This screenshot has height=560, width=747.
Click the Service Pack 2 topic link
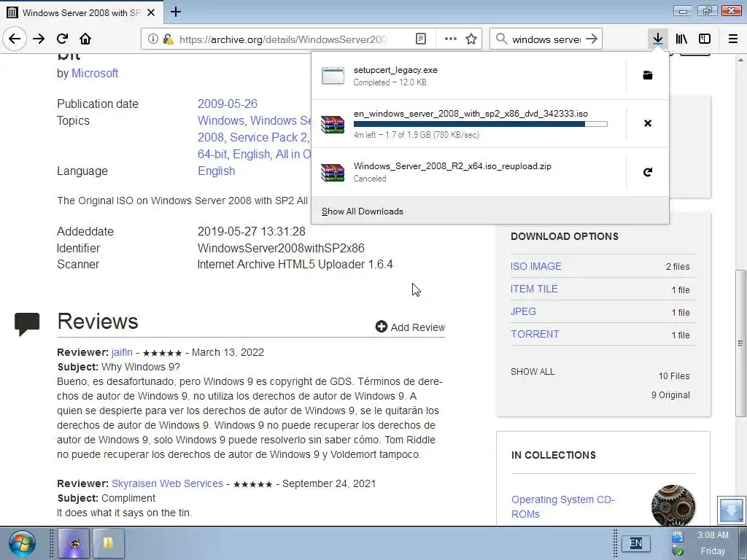pyautogui.click(x=268, y=137)
